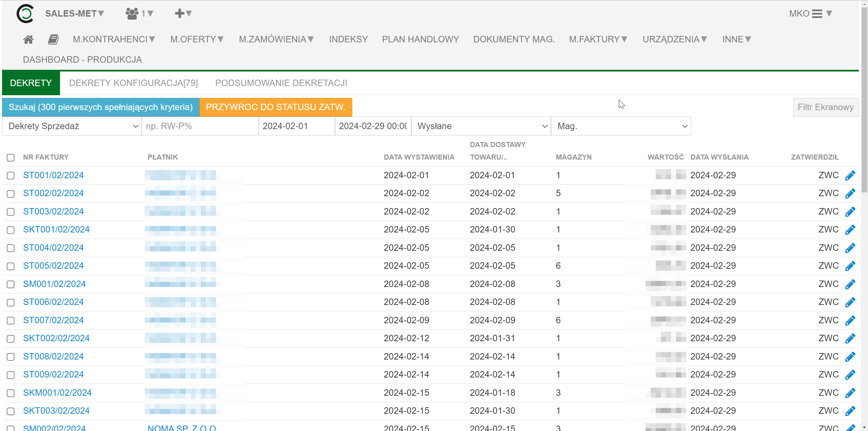The height and width of the screenshot is (431, 868).
Task: Edit row SKM001/02/2024 with pencil icon
Action: [850, 393]
